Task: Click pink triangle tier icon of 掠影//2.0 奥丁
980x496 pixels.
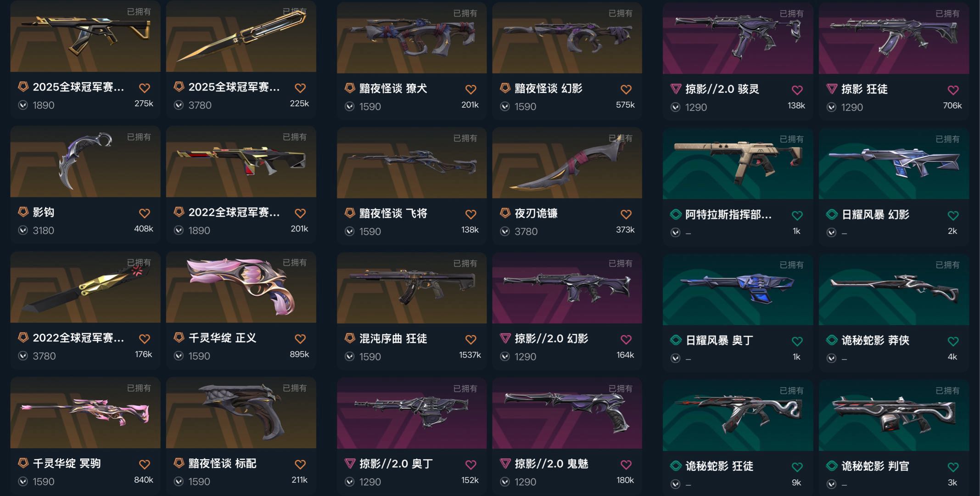Action: 350,463
